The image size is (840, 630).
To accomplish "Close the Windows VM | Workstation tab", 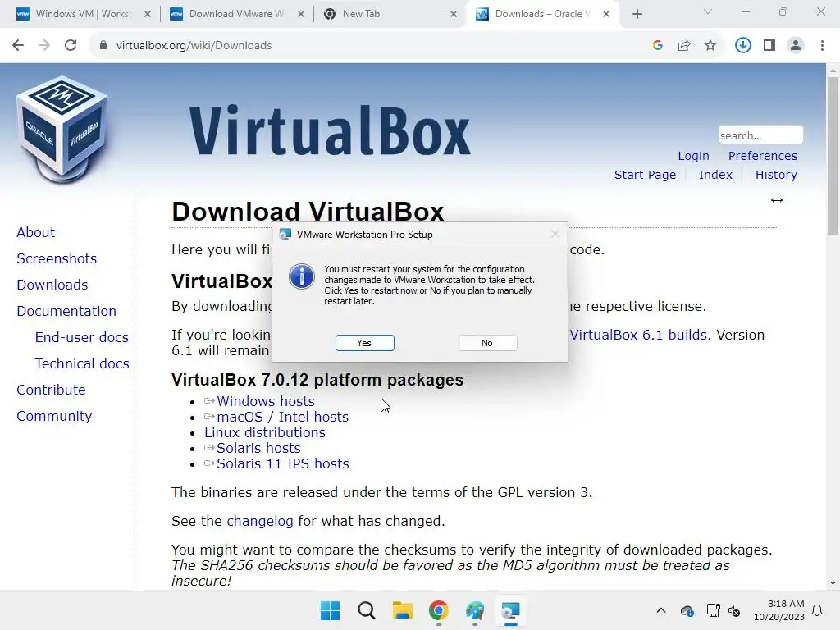I will (148, 14).
